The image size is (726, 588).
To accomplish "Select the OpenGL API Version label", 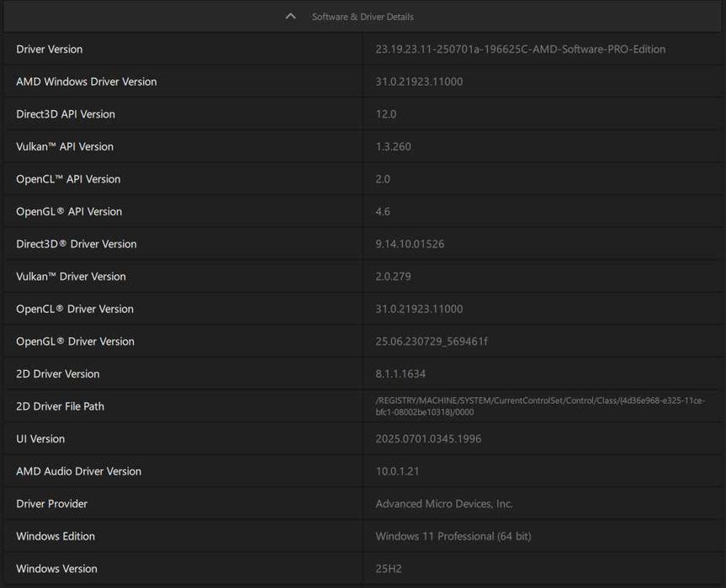I will tap(70, 211).
